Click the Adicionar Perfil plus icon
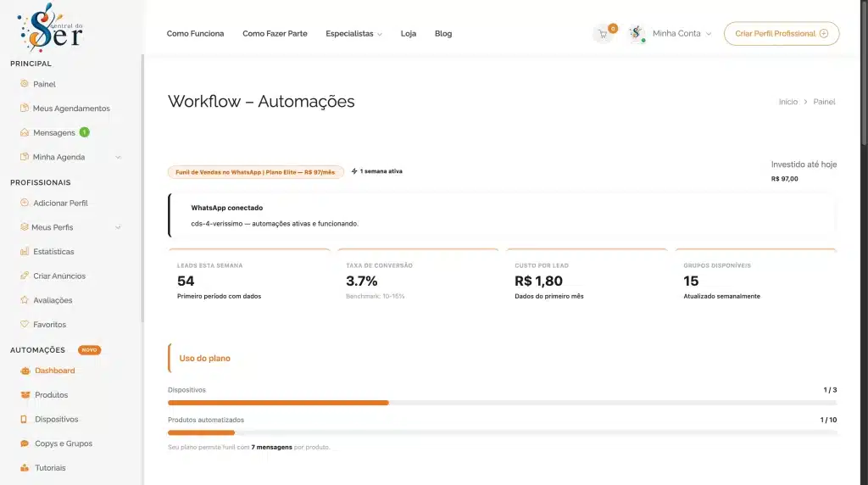The image size is (868, 485). tap(25, 203)
